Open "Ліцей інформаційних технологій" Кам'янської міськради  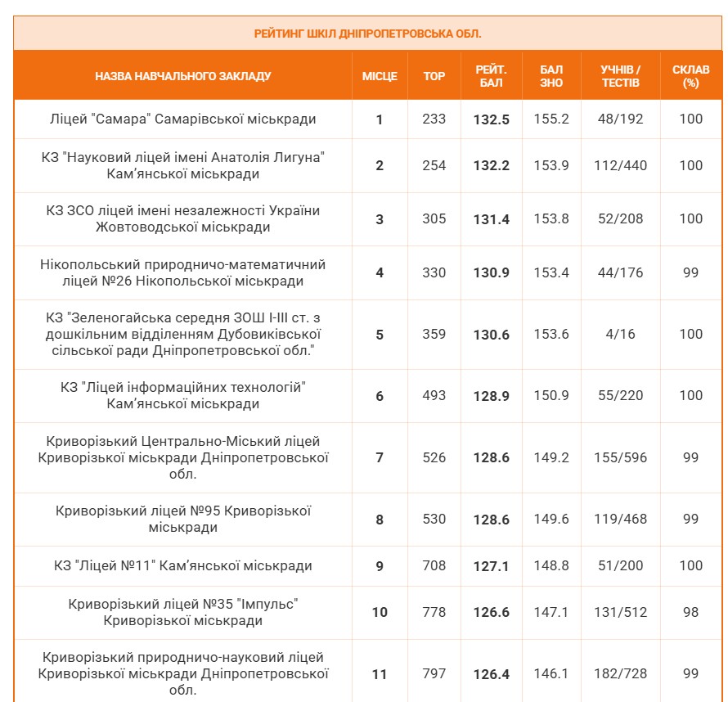click(x=182, y=395)
